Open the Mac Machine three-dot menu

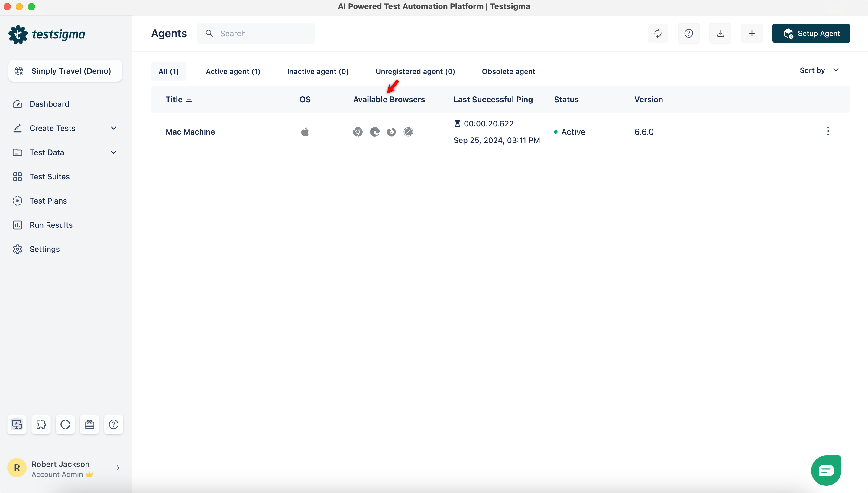[828, 131]
